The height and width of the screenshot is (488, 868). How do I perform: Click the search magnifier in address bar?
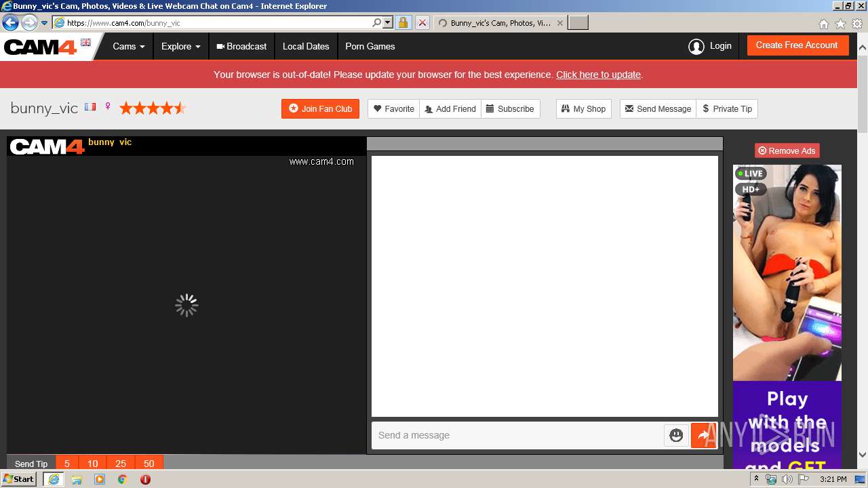tap(377, 22)
